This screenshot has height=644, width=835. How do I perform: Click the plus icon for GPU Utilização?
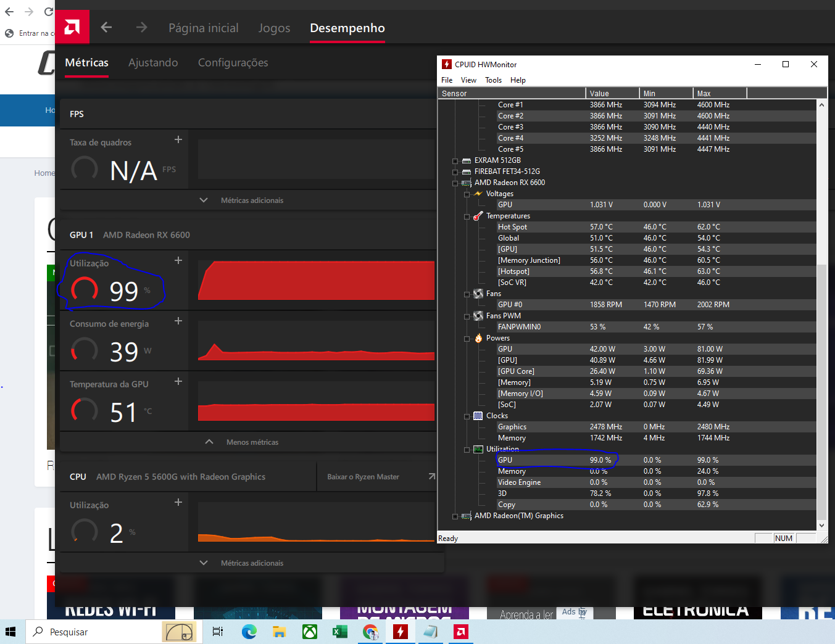[178, 260]
